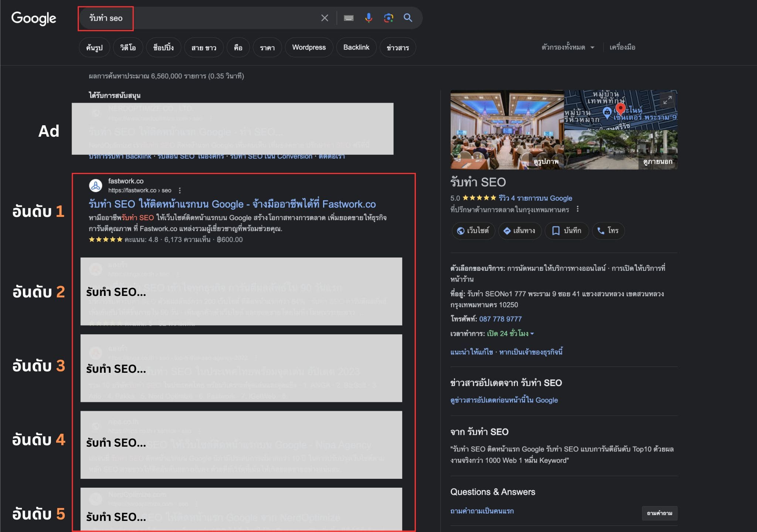Select the สาย ขาว filter chip
This screenshot has width=757, height=532.
(204, 47)
